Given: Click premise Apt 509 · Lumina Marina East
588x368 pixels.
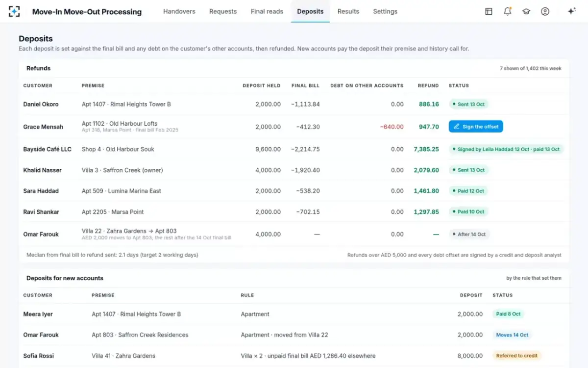Looking at the screenshot, I should (122, 191).
